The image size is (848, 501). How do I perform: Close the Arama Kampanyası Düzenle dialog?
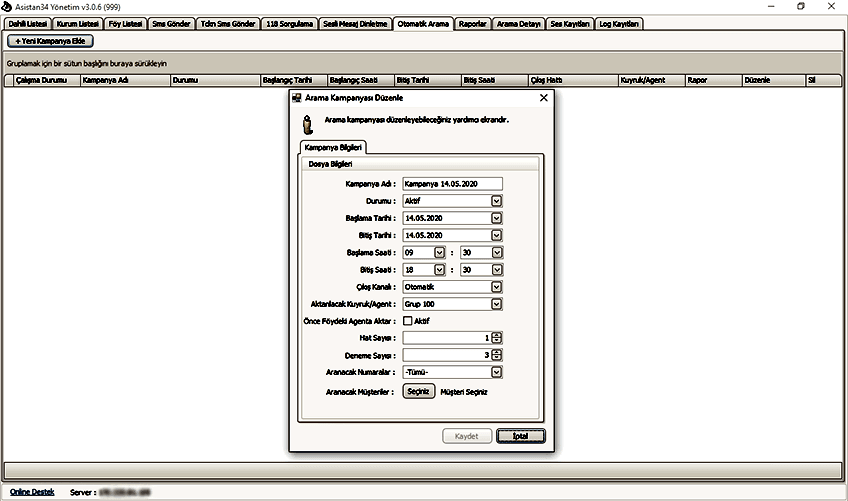click(x=543, y=98)
